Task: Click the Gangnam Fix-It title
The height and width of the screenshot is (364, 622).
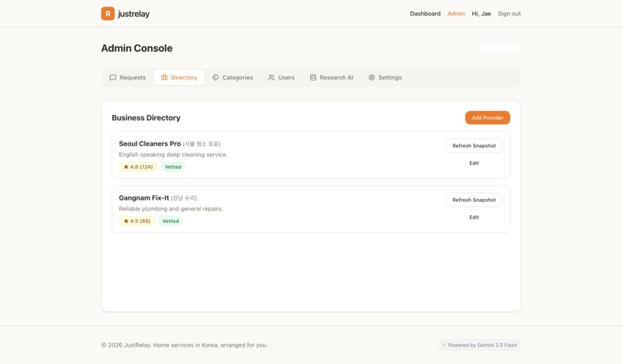Action: [144, 198]
